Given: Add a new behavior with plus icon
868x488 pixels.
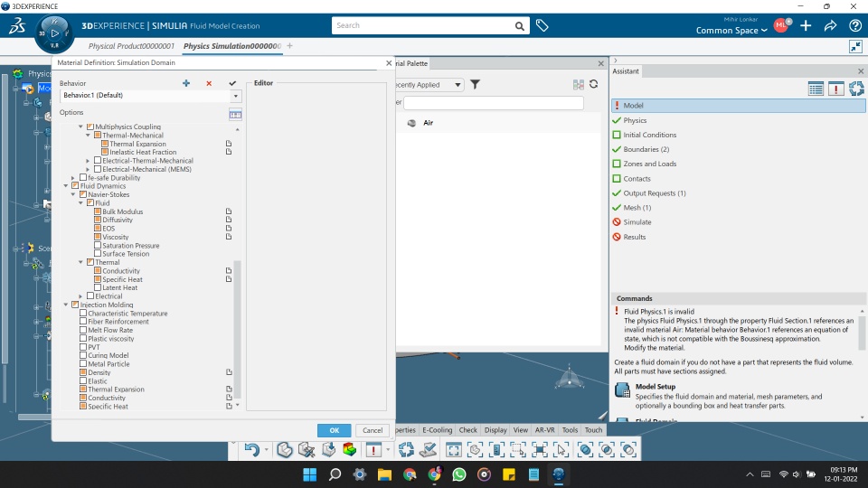Looking at the screenshot, I should pyautogui.click(x=186, y=83).
